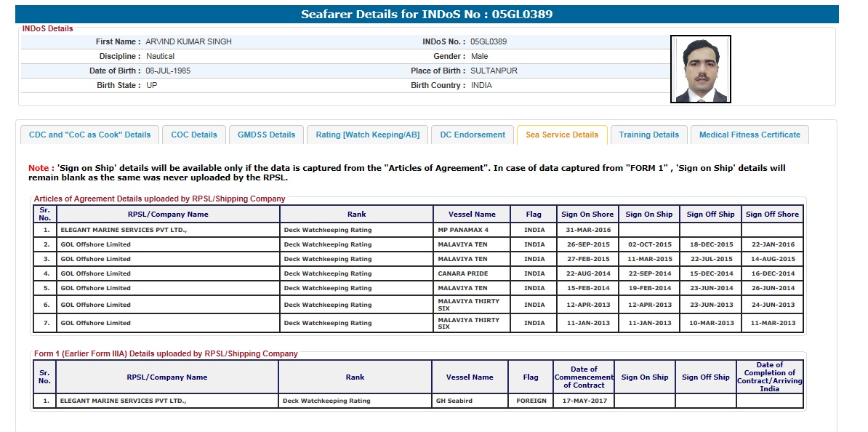Click the Date of Commencement of Contract header
868x432 pixels.
584,377
